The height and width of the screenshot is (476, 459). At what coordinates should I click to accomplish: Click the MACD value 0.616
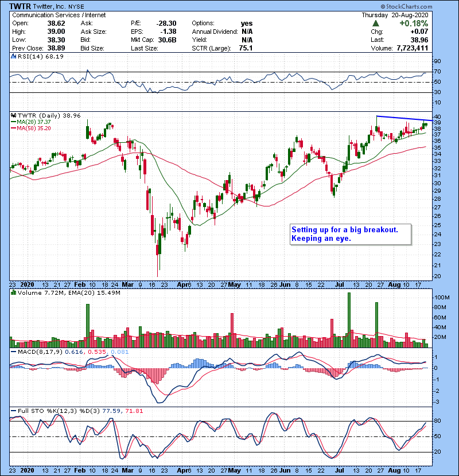74,352
